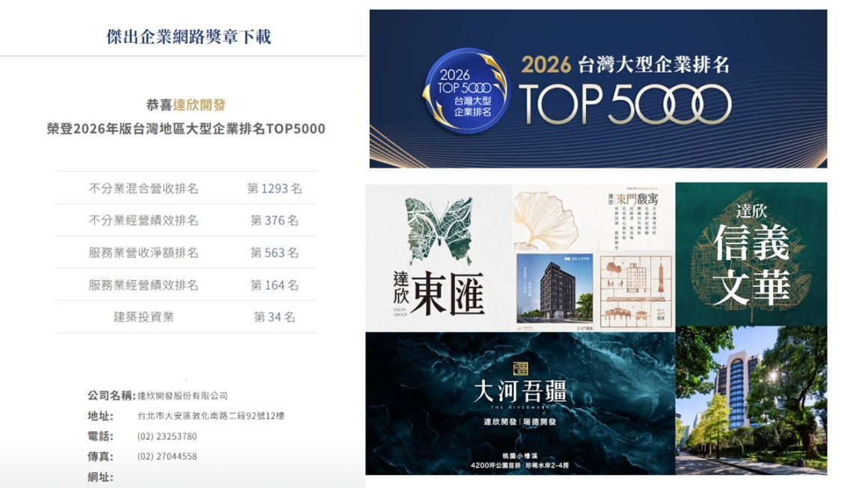Click the value 第 34 名
The height and width of the screenshot is (488, 868).
[x=275, y=317]
